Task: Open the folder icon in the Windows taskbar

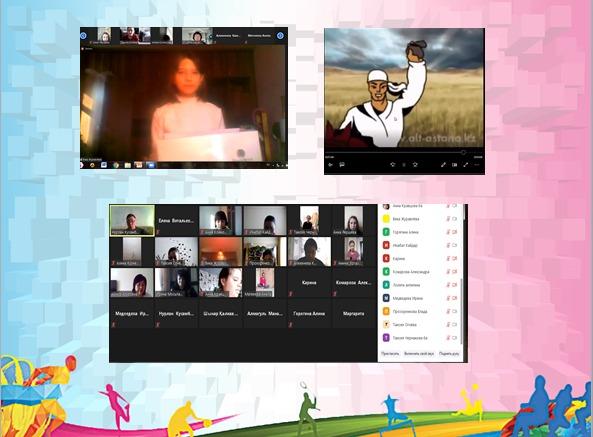Action: point(127,165)
